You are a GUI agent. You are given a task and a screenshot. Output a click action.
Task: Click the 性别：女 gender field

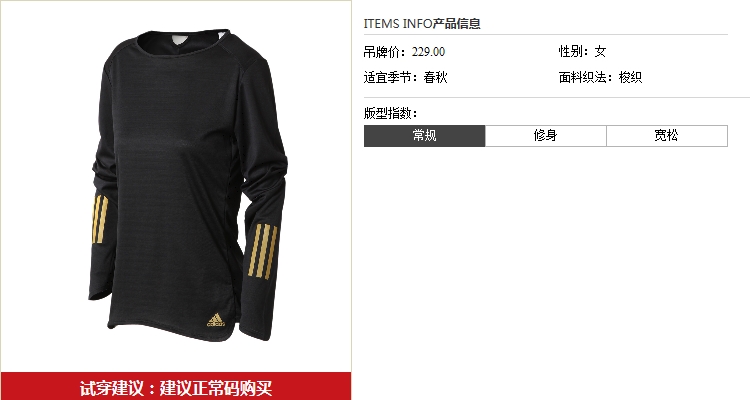tap(583, 52)
